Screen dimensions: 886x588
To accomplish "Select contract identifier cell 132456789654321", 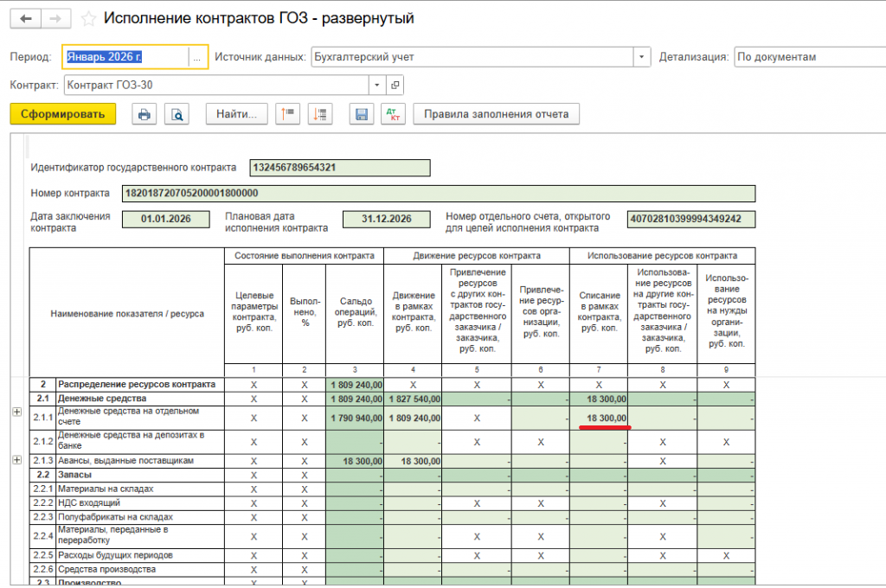I will pos(339,168).
